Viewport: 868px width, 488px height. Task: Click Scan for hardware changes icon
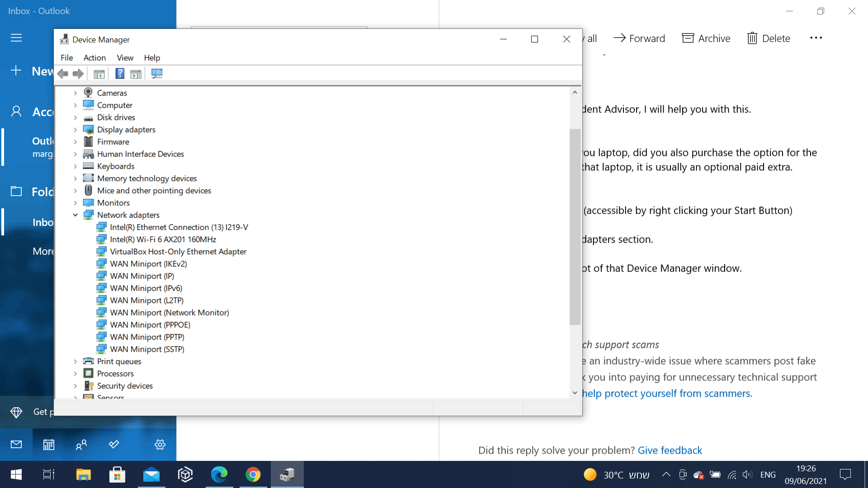pos(157,74)
